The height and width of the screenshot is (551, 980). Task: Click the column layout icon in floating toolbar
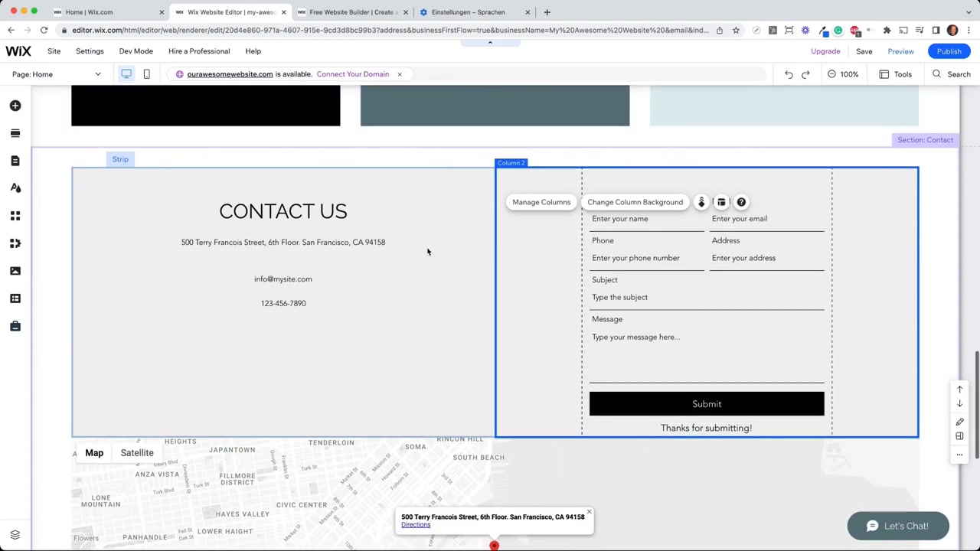click(721, 202)
